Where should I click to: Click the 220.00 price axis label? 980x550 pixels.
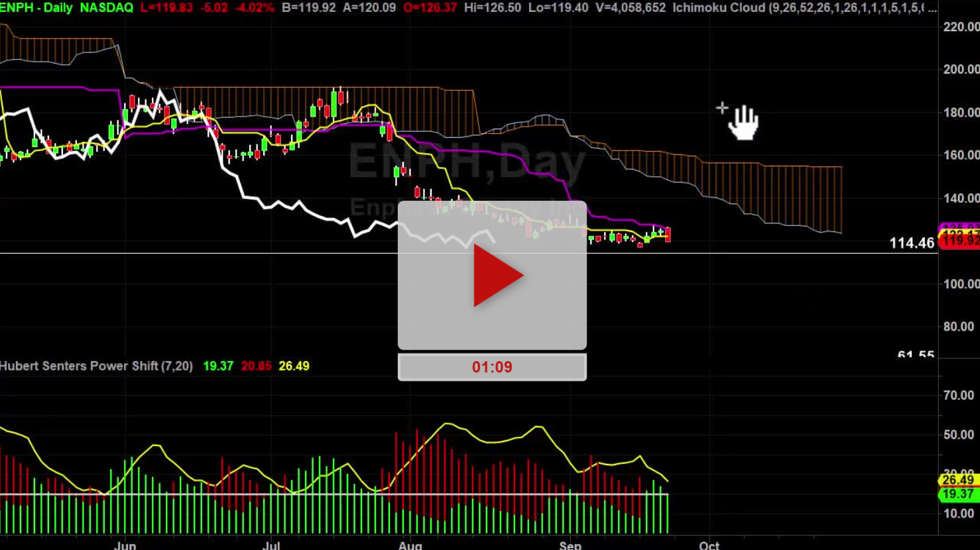(x=961, y=27)
